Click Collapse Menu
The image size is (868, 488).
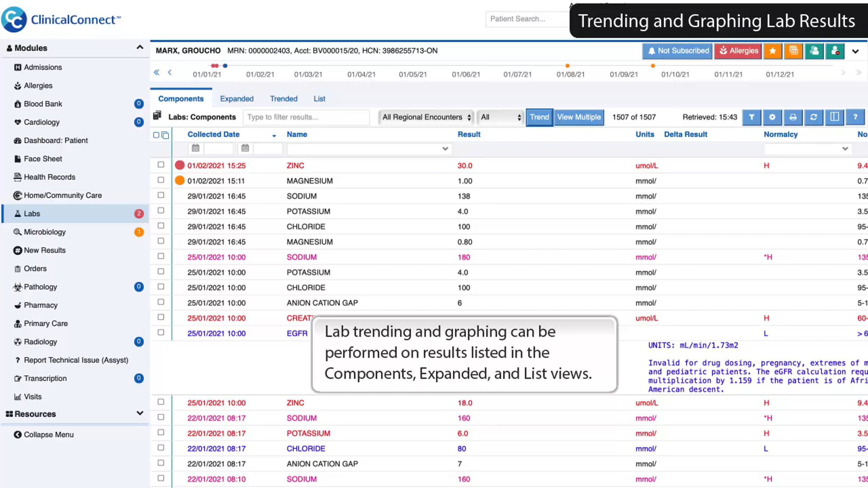click(x=43, y=435)
